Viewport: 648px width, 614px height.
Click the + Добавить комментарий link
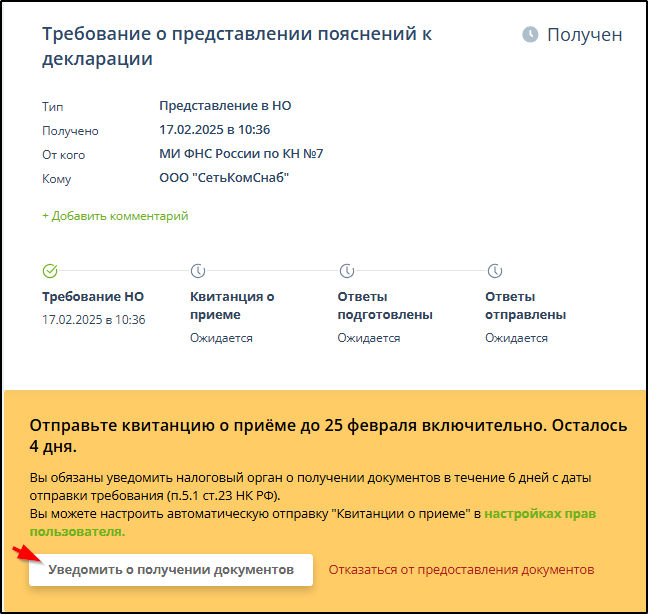click(x=115, y=216)
